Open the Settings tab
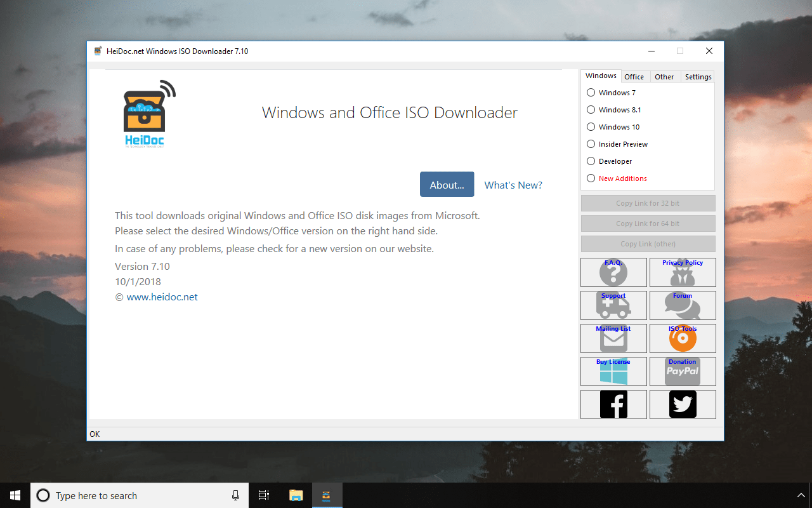Image resolution: width=812 pixels, height=508 pixels. pos(698,77)
